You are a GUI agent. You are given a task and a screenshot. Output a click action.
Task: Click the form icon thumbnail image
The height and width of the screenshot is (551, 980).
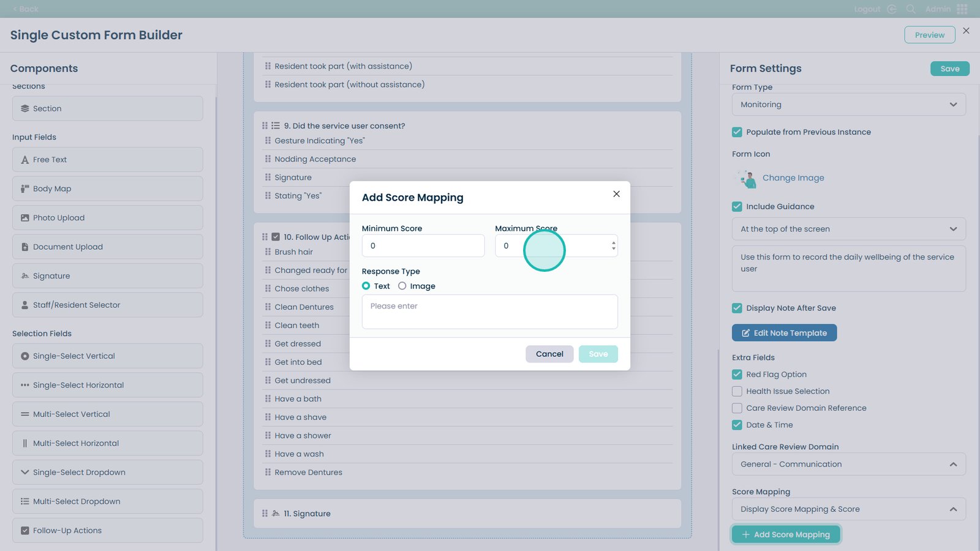coord(746,179)
